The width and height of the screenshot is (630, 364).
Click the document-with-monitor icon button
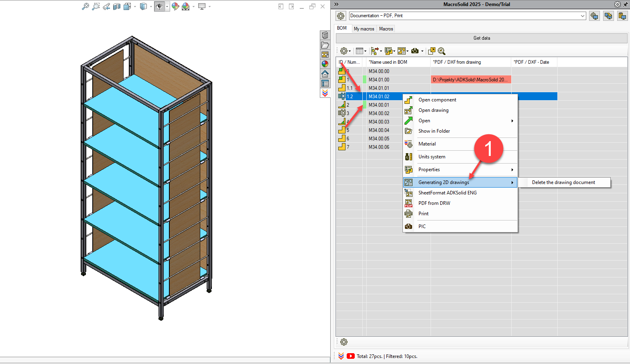pos(622,16)
